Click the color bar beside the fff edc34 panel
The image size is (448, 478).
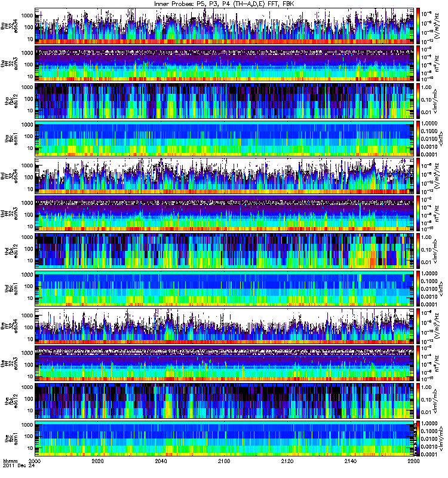(x=418, y=326)
